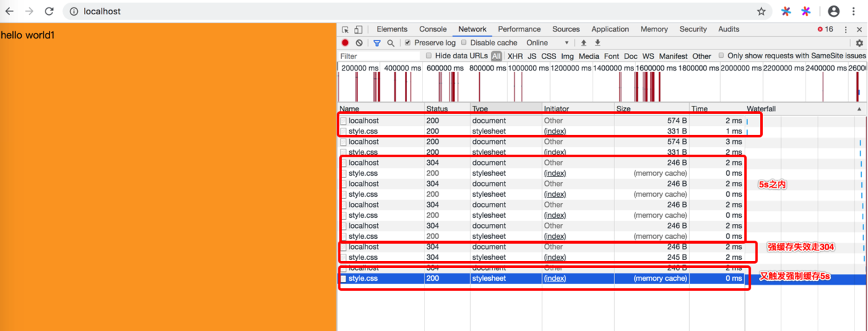Clear the network log
Screen dimensions: 868x331
pyautogui.click(x=359, y=43)
